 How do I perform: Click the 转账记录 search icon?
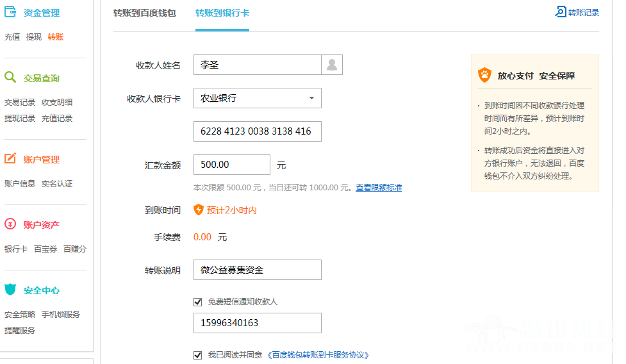[x=561, y=12]
